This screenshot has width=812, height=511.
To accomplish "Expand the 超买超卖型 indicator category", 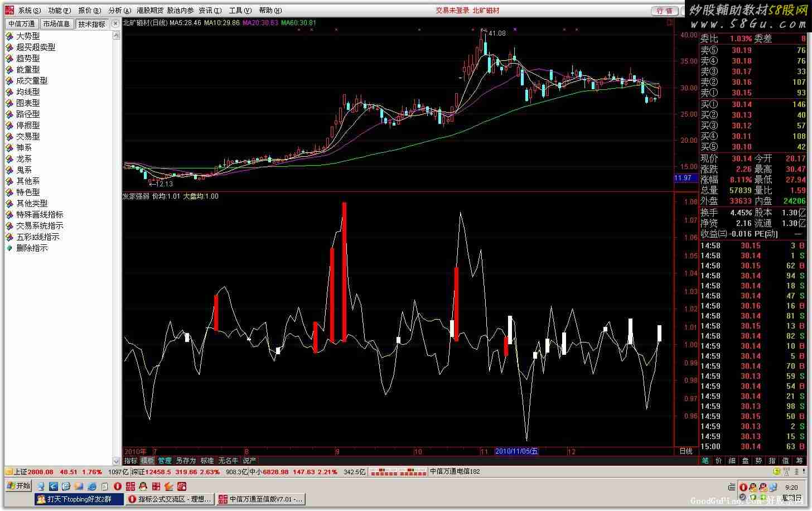I will click(x=9, y=47).
